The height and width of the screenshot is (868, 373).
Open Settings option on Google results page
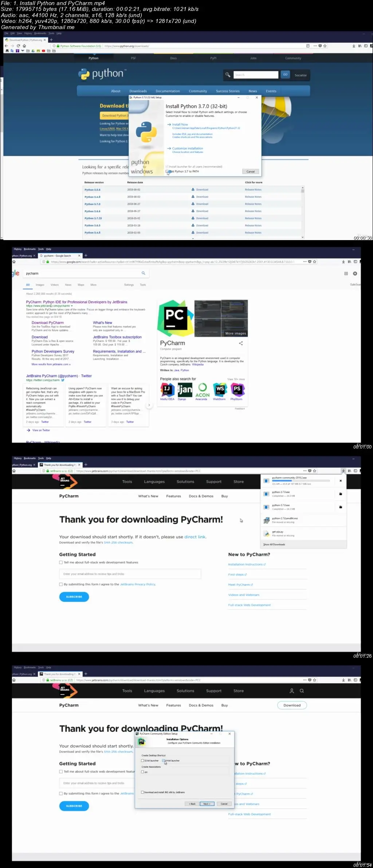click(129, 285)
